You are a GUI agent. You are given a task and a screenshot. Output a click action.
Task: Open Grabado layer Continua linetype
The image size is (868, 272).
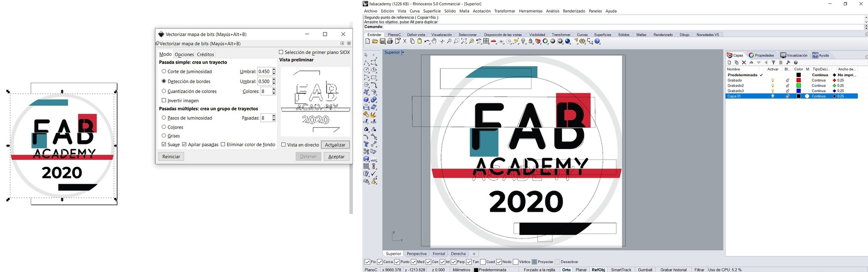[x=819, y=80]
